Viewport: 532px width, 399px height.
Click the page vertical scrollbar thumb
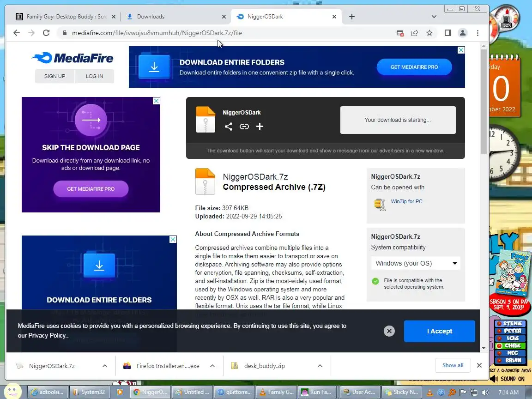pos(484,101)
